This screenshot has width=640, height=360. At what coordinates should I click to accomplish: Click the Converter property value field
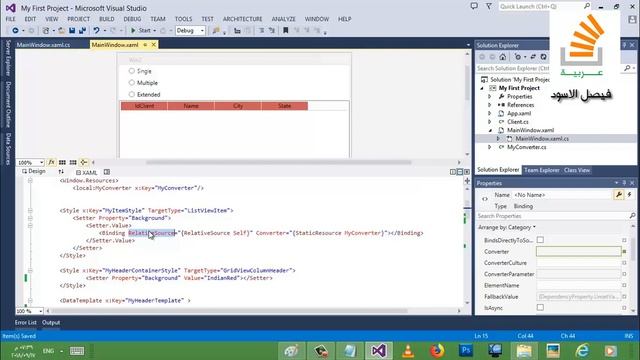coord(578,251)
